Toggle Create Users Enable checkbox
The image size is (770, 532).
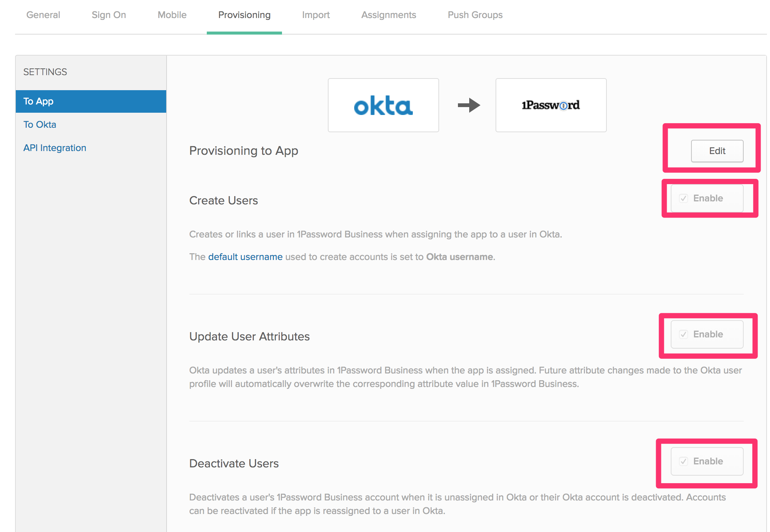[684, 198]
